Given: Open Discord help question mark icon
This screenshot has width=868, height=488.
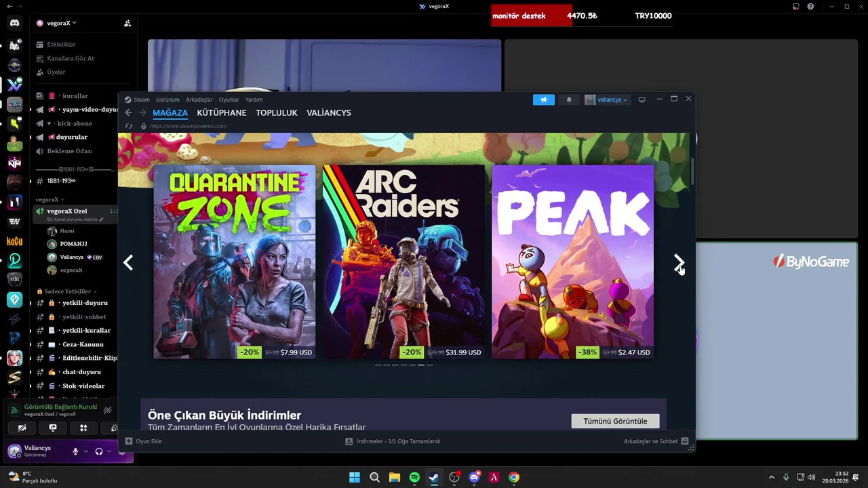Looking at the screenshot, I should [x=810, y=6].
